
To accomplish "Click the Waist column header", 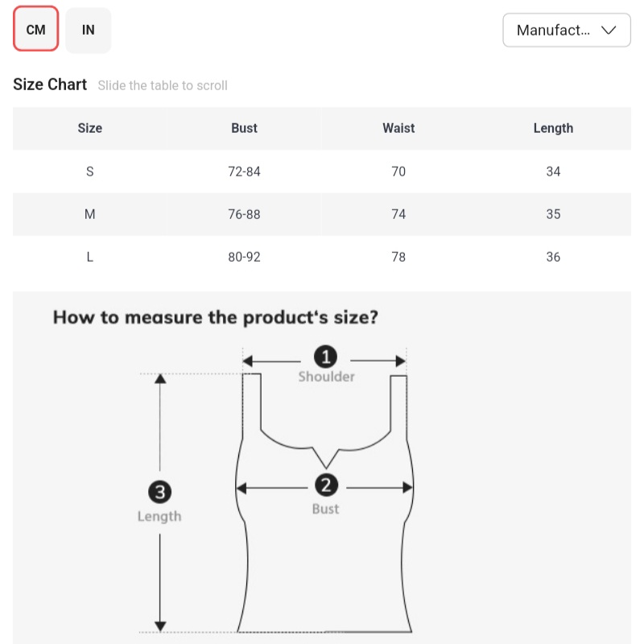I will pos(398,128).
